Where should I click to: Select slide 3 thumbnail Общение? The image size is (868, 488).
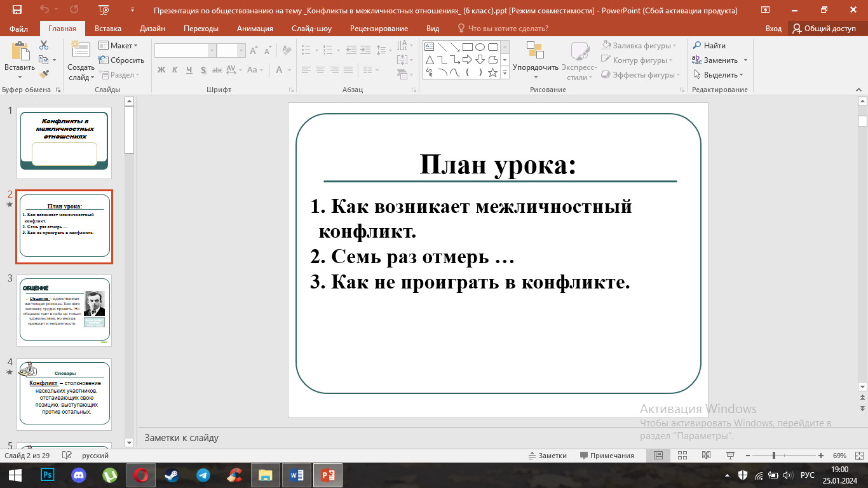[x=65, y=311]
